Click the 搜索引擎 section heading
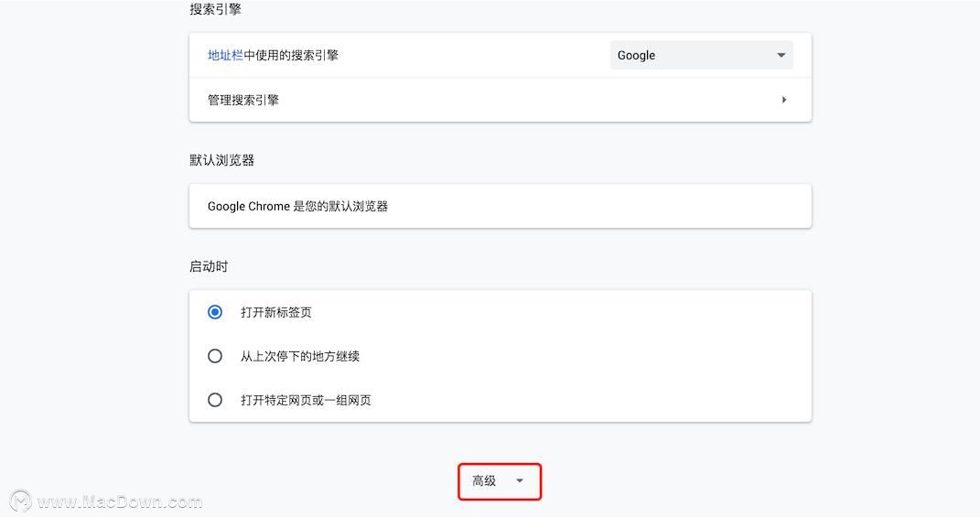This screenshot has width=980, height=517. pyautogui.click(x=215, y=9)
